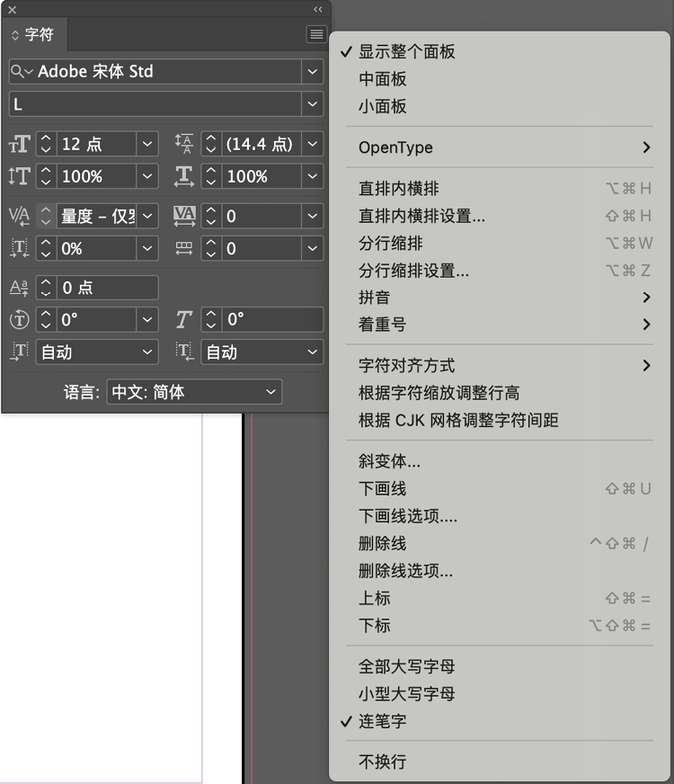674x784 pixels.
Task: Click the vertical scale icon
Action: pyautogui.click(x=19, y=176)
